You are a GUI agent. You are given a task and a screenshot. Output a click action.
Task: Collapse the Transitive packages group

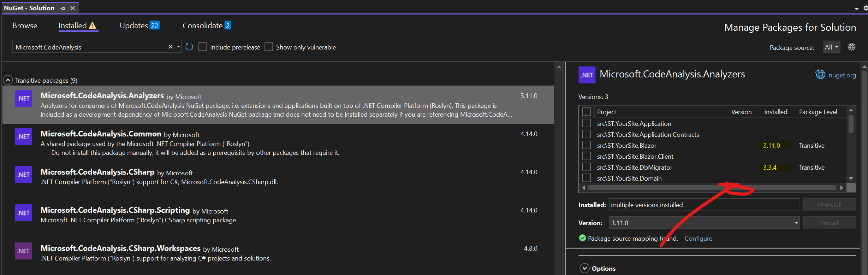[8, 80]
